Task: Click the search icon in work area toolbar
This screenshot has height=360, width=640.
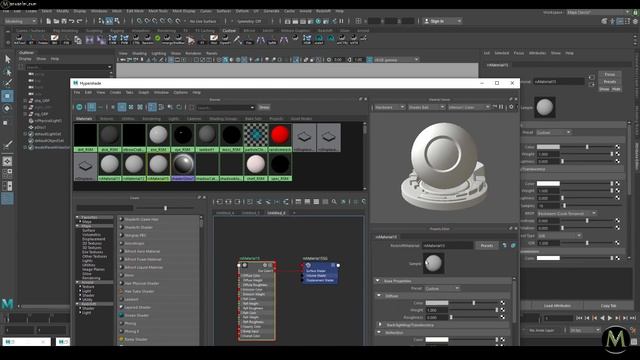Action: (334, 201)
